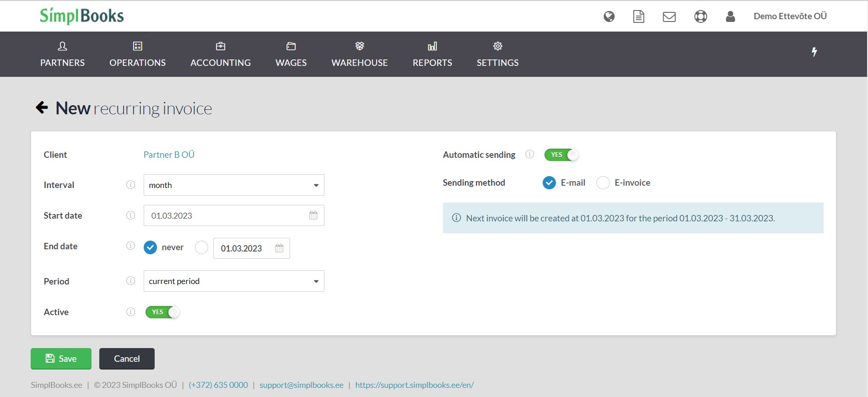Click the Cancel button
The height and width of the screenshot is (397, 868).
point(127,359)
